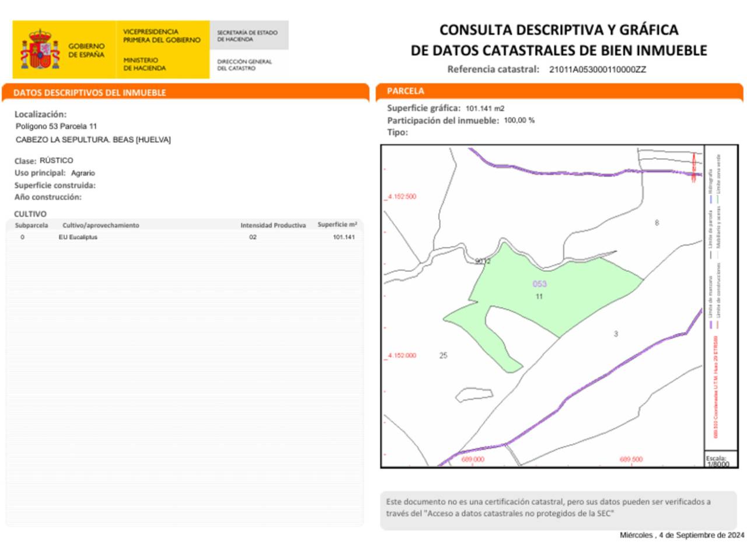Image resolution: width=747 pixels, height=560 pixels.
Task: Click the 'CULTIVO' section heading
Action: [x=30, y=214]
